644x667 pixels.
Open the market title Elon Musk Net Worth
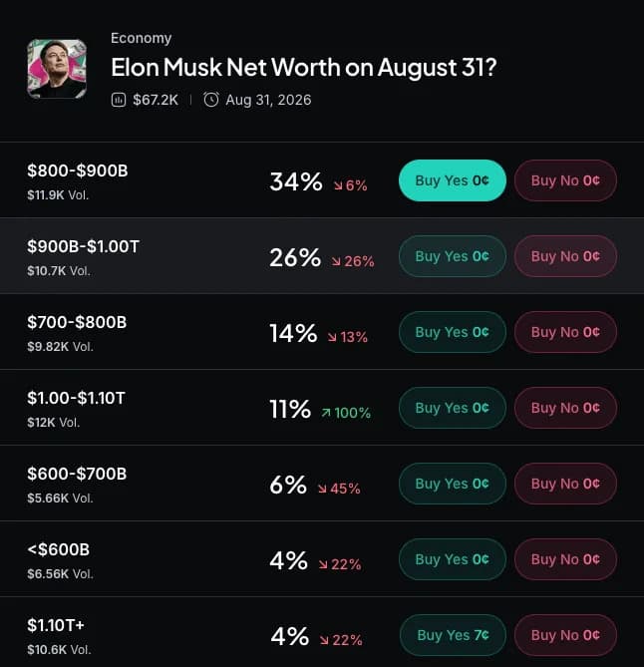[304, 68]
